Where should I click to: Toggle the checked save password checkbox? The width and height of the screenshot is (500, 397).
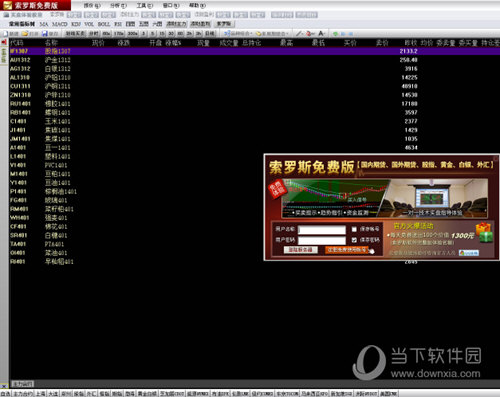pyautogui.click(x=354, y=240)
